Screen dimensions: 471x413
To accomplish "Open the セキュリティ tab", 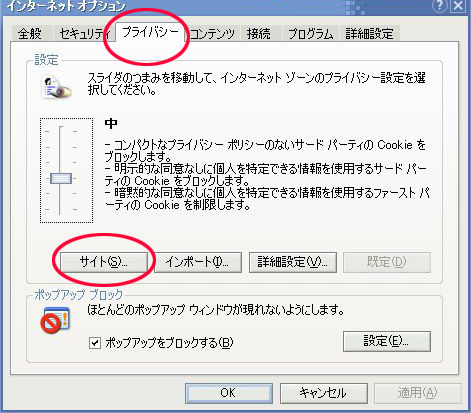I will [85, 34].
